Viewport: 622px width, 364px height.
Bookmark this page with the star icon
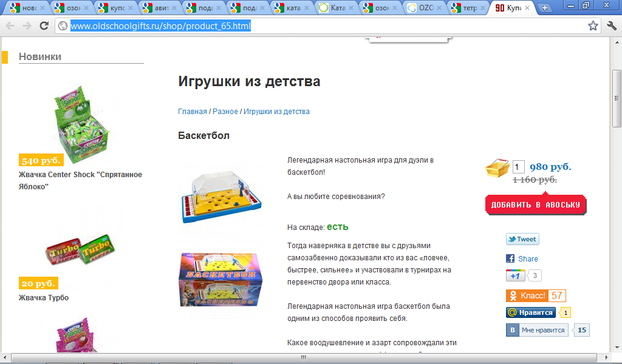coord(593,26)
